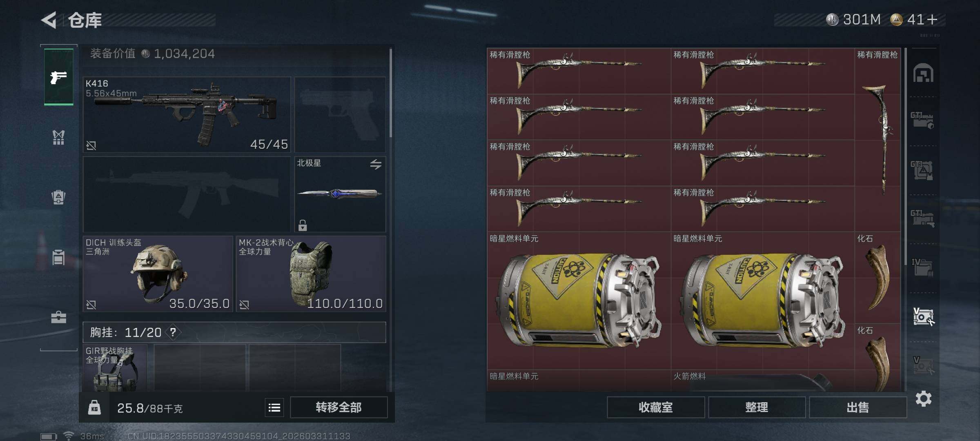This screenshot has height=441, width=980.
Task: Open the chest rig help question mark
Action: [x=173, y=332]
